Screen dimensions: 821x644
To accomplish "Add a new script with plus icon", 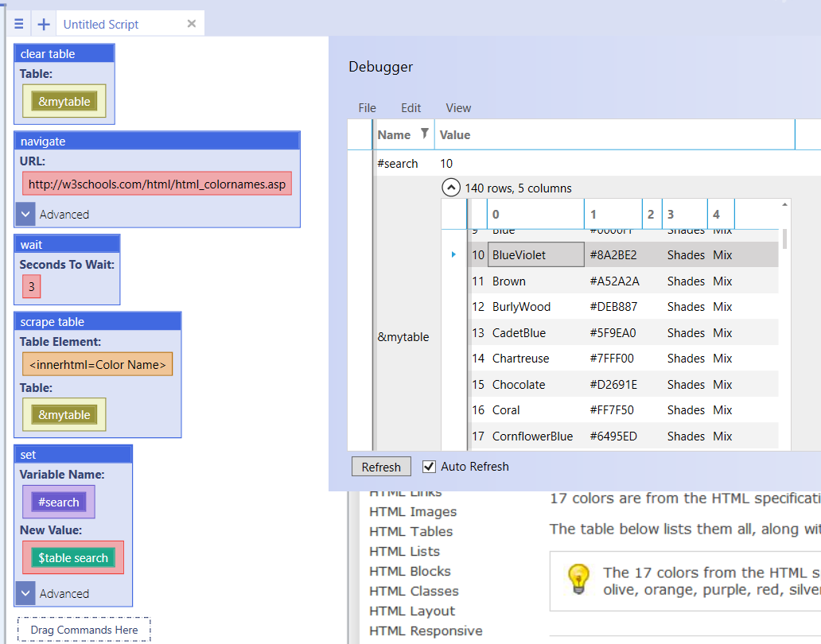I will (44, 24).
